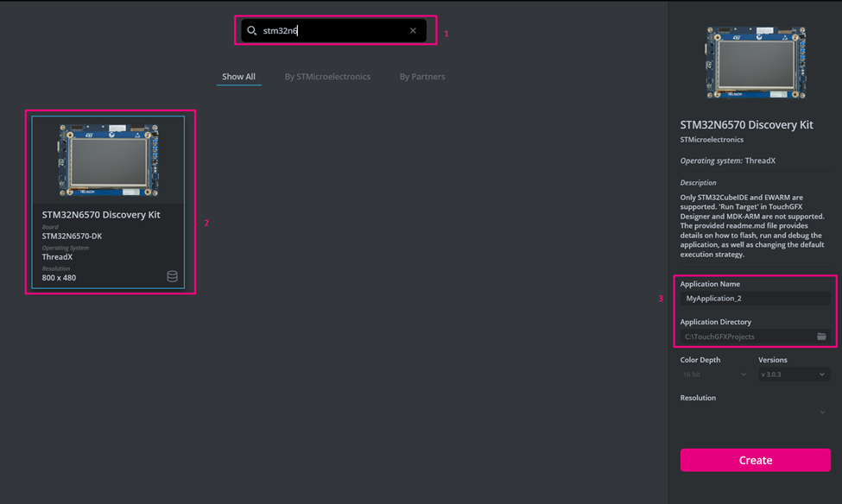Viewport: 842px width, 504px height.
Task: Click the 800 x 480 resolution text
Action: pyautogui.click(x=59, y=278)
